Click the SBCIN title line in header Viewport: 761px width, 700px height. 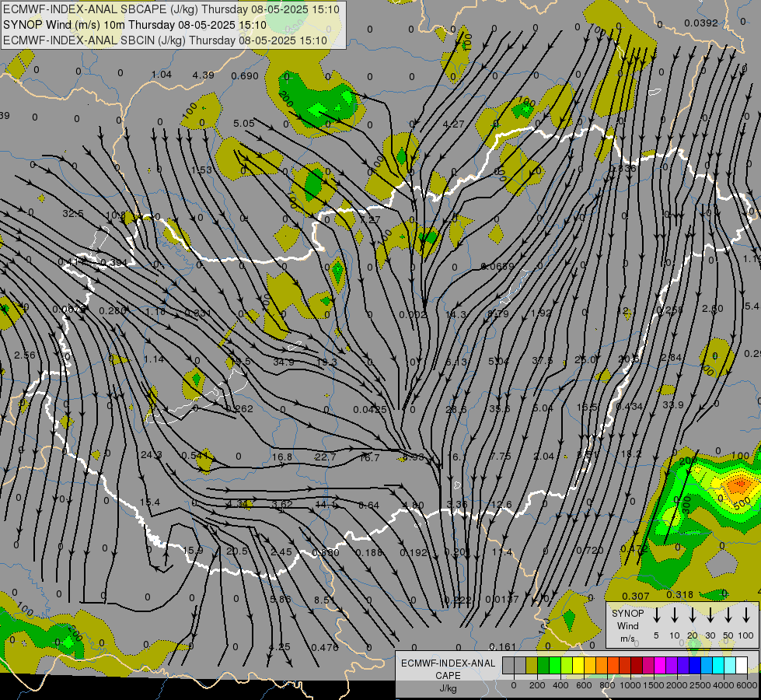click(x=166, y=40)
